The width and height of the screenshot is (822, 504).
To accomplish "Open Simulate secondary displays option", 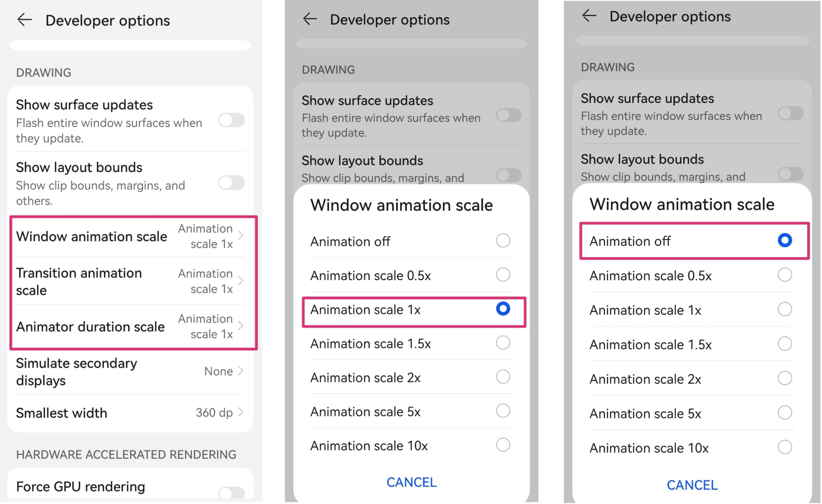I will coord(130,372).
